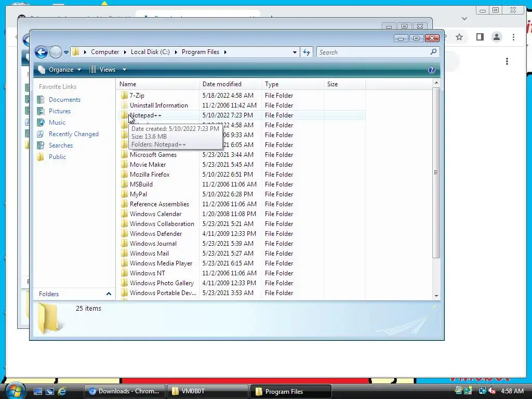Expand the arrow after Program Files breadcrumb
The image size is (532, 399).
[225, 52]
